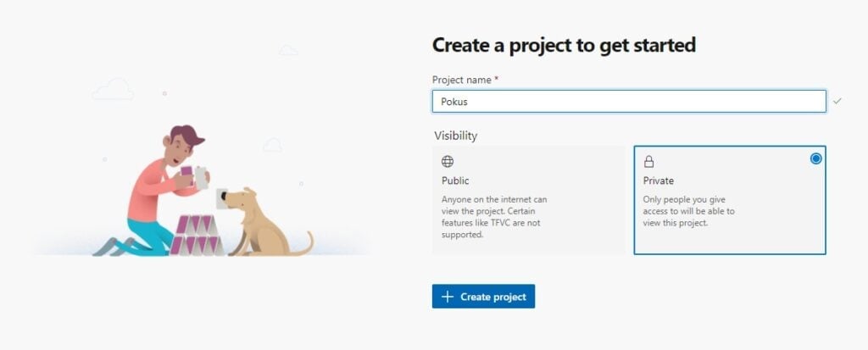
Task: Click the Visibility section label
Action: click(456, 136)
